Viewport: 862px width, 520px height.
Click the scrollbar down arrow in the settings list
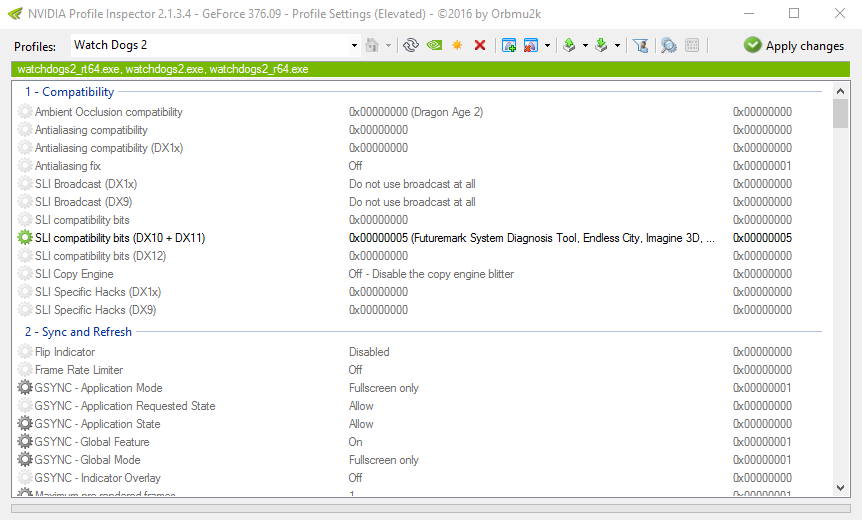tap(840, 488)
